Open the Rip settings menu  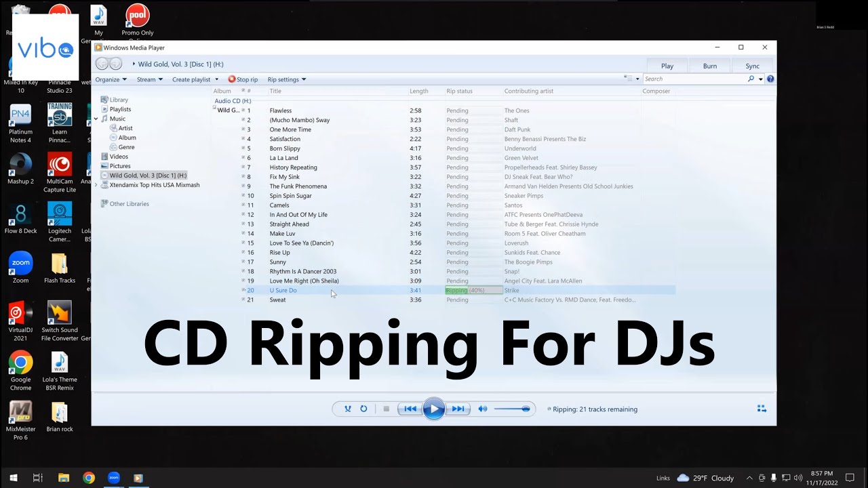[287, 79]
